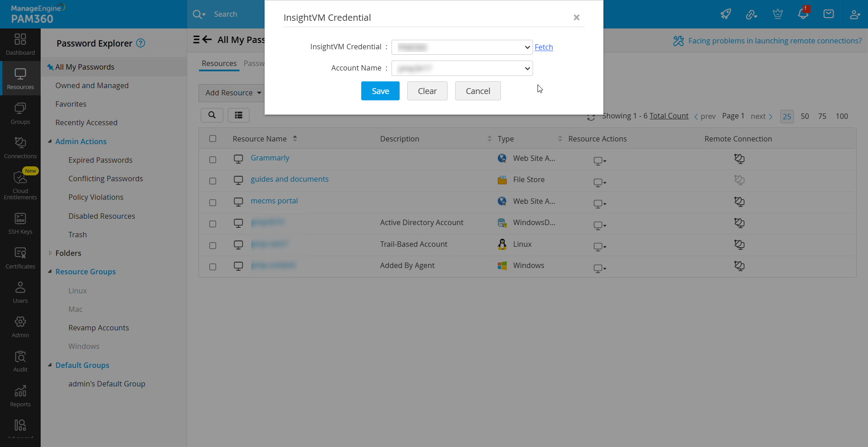Open the SSH Keys section
Image resolution: width=868 pixels, height=447 pixels.
[x=20, y=222]
